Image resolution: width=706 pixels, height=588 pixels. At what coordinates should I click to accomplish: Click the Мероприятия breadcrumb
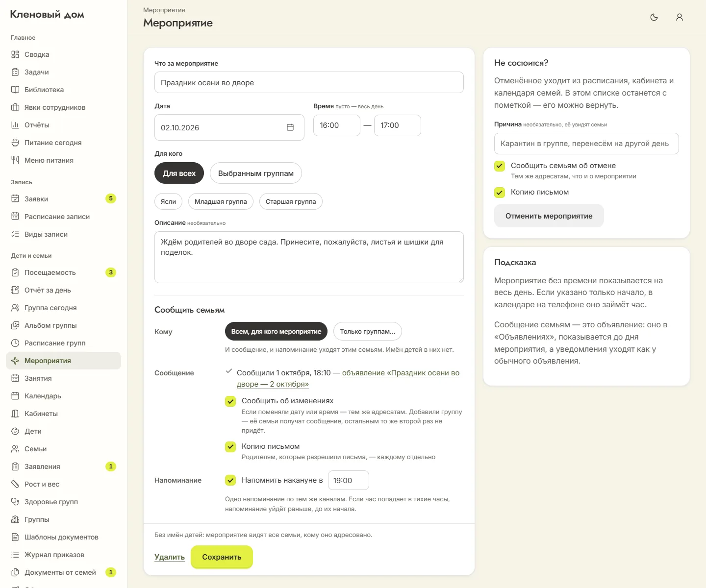[x=164, y=10]
